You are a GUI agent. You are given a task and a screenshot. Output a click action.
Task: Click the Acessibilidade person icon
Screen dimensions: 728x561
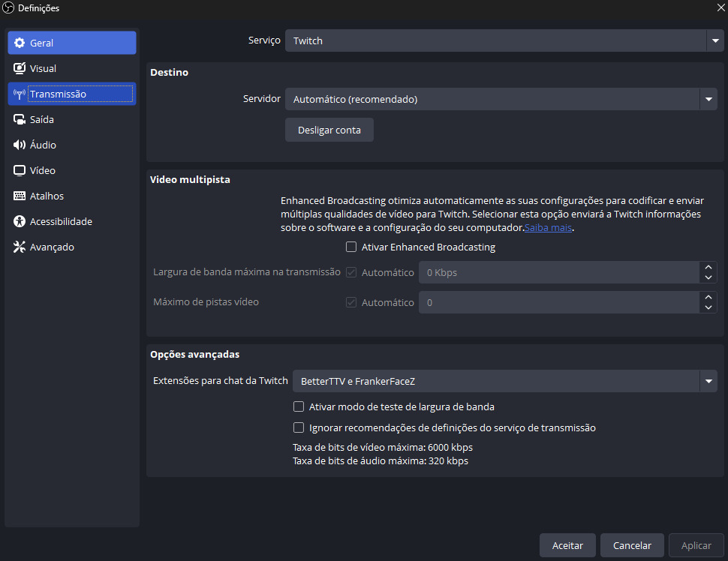[x=20, y=221]
